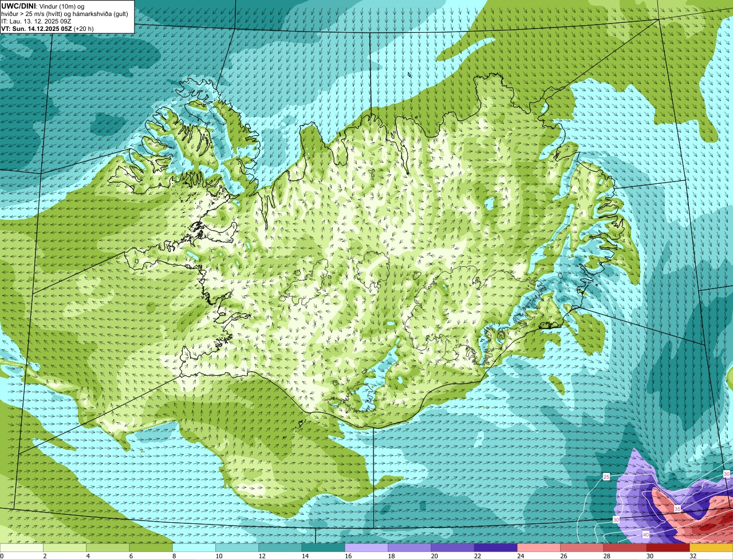This screenshot has width=733, height=560.
Task: Pick the light pink 24–26 m/s swatch
Action: 539,547
